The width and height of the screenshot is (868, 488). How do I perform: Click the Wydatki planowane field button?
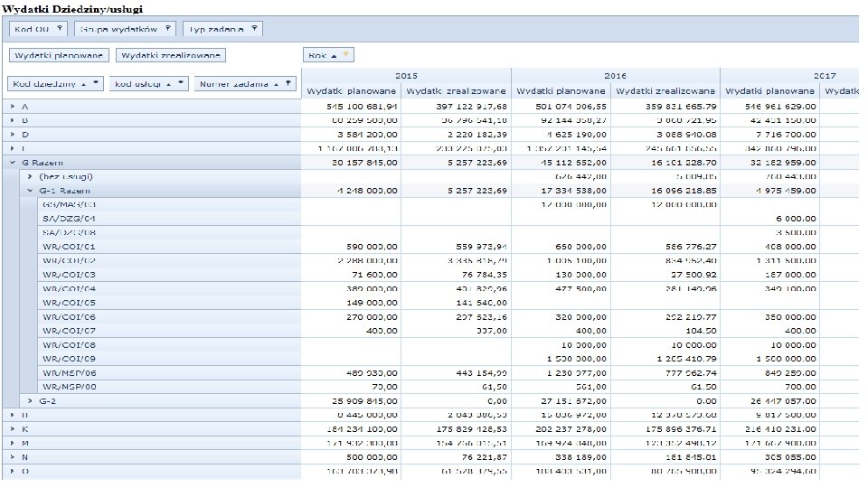pos(59,55)
